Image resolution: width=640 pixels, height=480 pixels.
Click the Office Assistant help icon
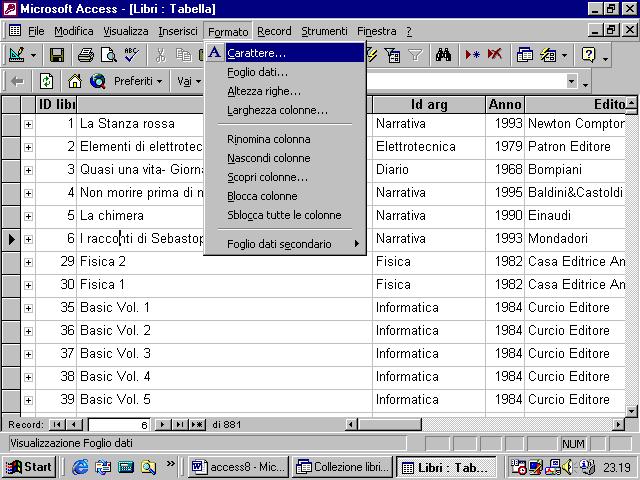coord(589,55)
